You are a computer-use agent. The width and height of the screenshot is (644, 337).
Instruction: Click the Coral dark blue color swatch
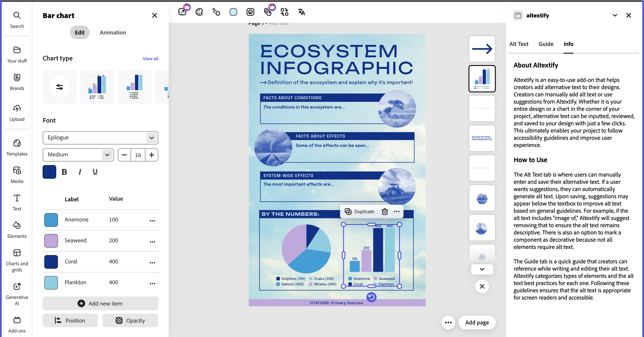pyautogui.click(x=51, y=261)
